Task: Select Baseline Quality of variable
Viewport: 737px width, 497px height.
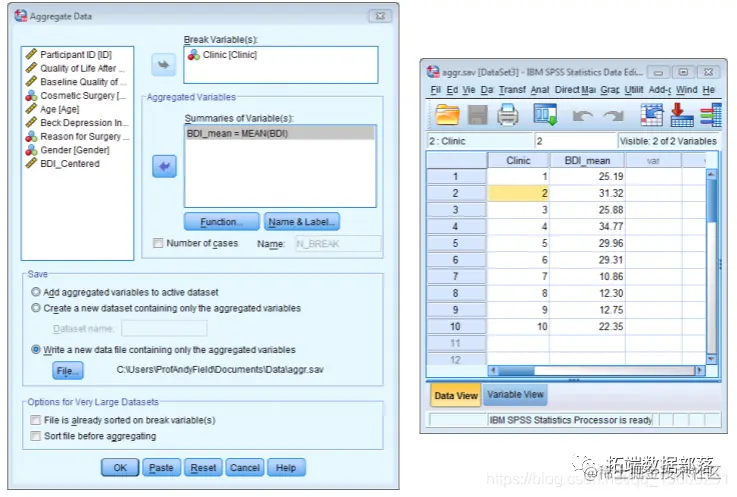Action: (76, 82)
